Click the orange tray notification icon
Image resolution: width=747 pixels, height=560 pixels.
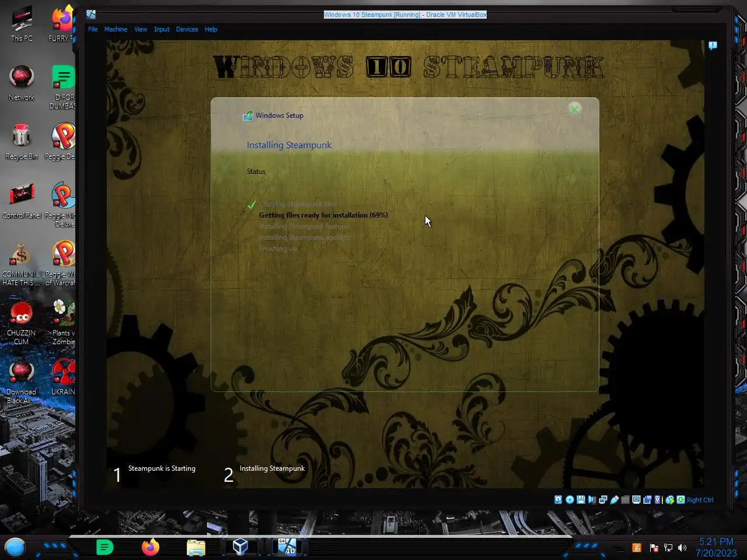click(637, 548)
